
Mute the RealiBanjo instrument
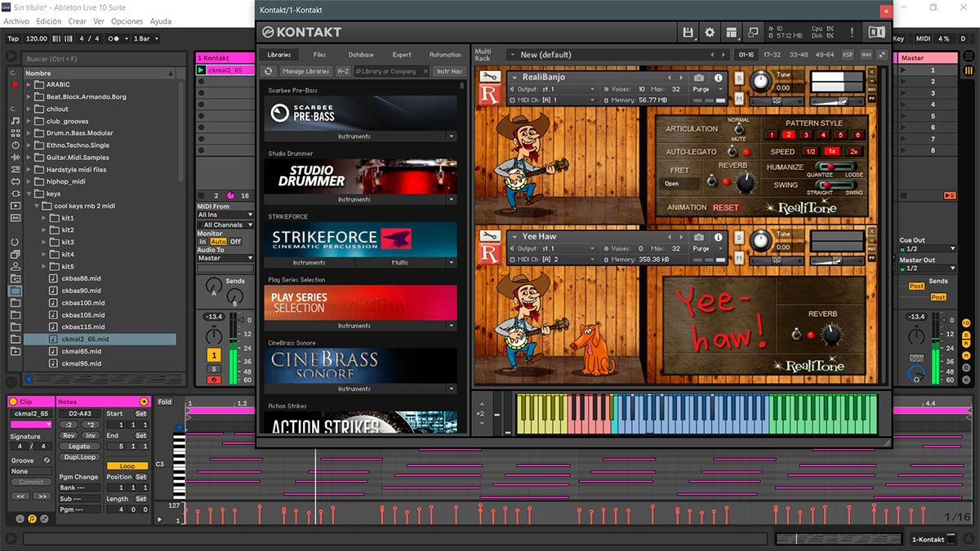click(739, 98)
